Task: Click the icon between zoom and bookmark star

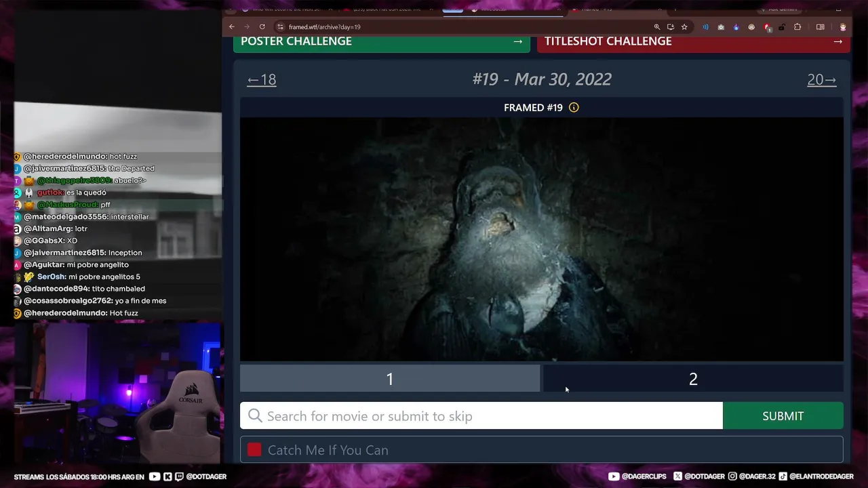Action: pyautogui.click(x=671, y=27)
